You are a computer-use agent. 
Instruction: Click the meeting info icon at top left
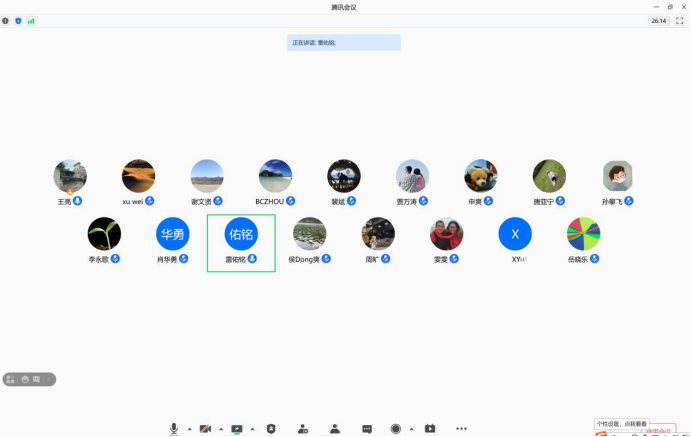6,20
